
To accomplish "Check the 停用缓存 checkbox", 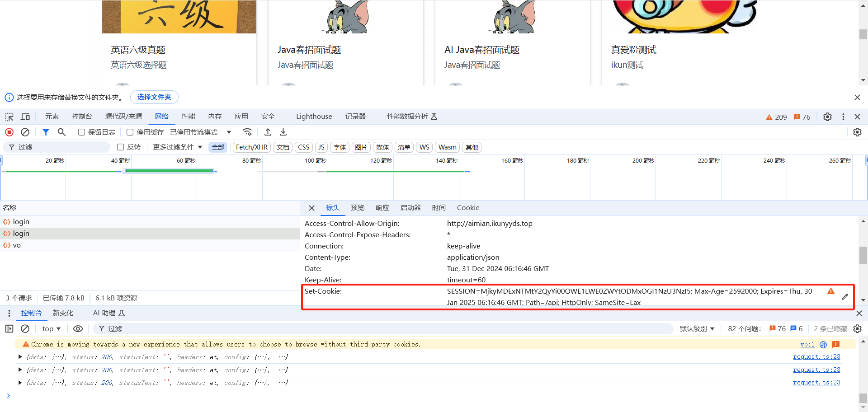I will 130,132.
